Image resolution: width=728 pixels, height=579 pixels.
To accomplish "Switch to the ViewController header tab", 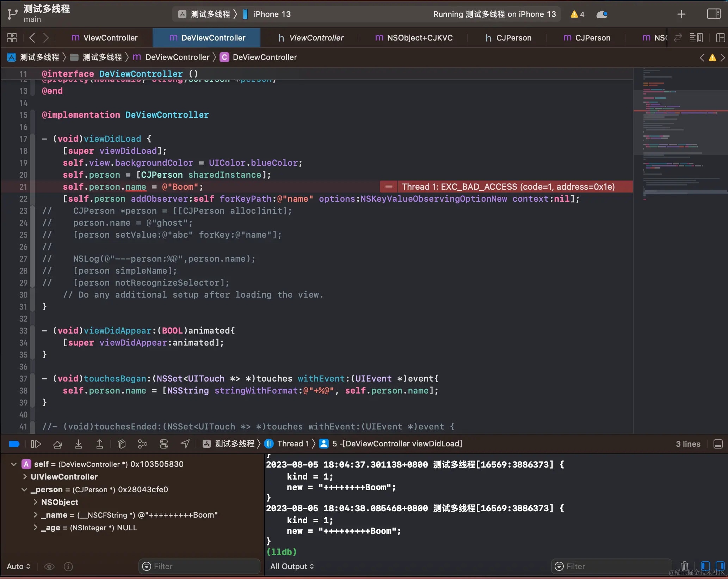I will tap(311, 38).
